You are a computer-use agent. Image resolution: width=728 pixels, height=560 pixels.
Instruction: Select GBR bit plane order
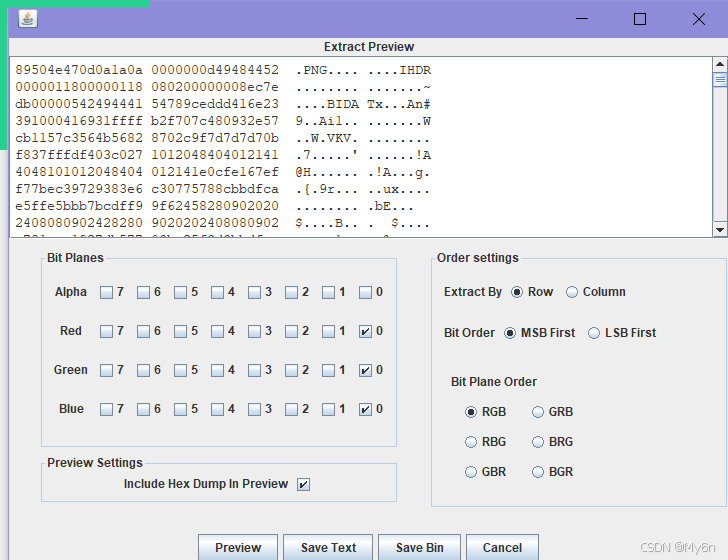471,472
